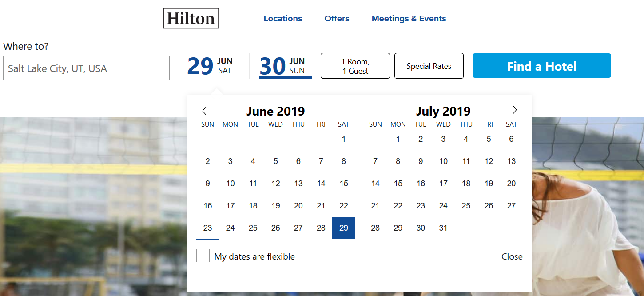Go to previous month with left arrow
644x296 pixels.
tap(204, 111)
